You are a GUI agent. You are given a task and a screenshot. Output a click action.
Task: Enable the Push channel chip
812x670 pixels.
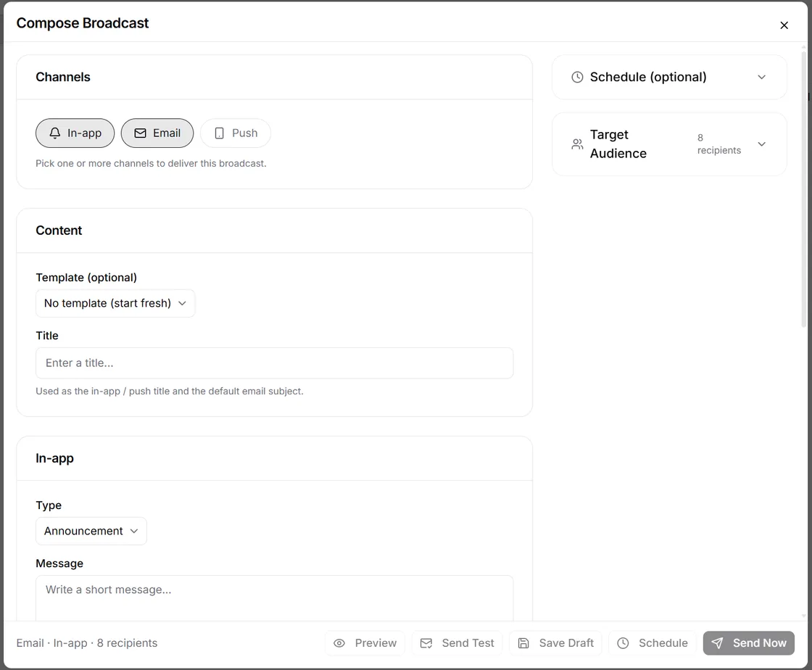pyautogui.click(x=236, y=133)
